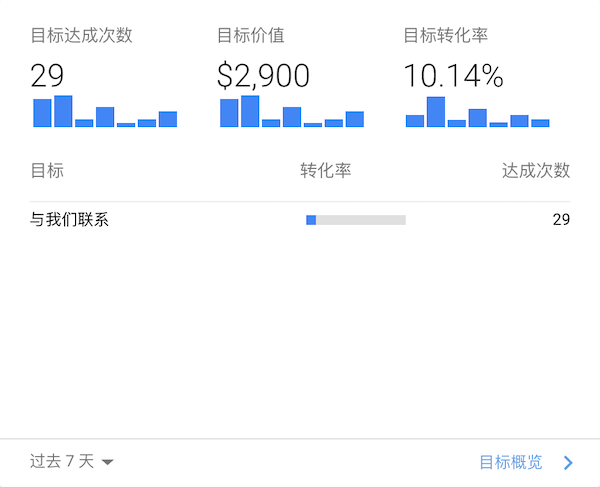
Task: Click the 29 count in 与我们联系 row
Action: (561, 220)
